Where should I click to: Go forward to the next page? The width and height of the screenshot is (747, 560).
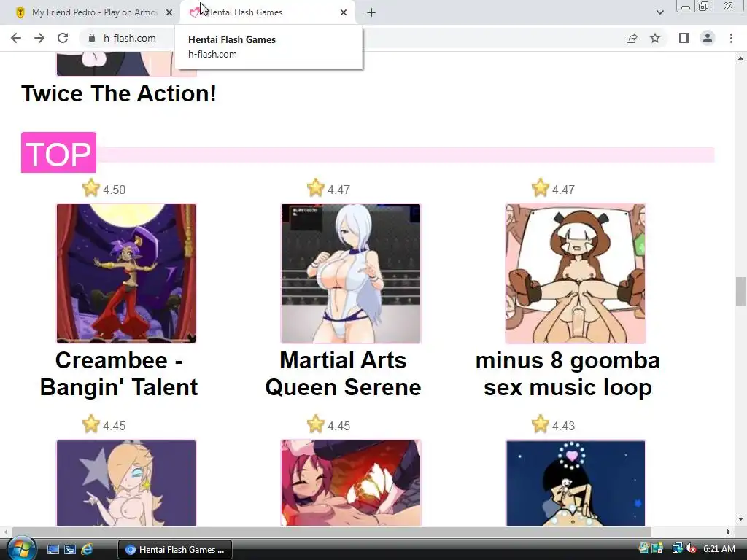(x=39, y=38)
